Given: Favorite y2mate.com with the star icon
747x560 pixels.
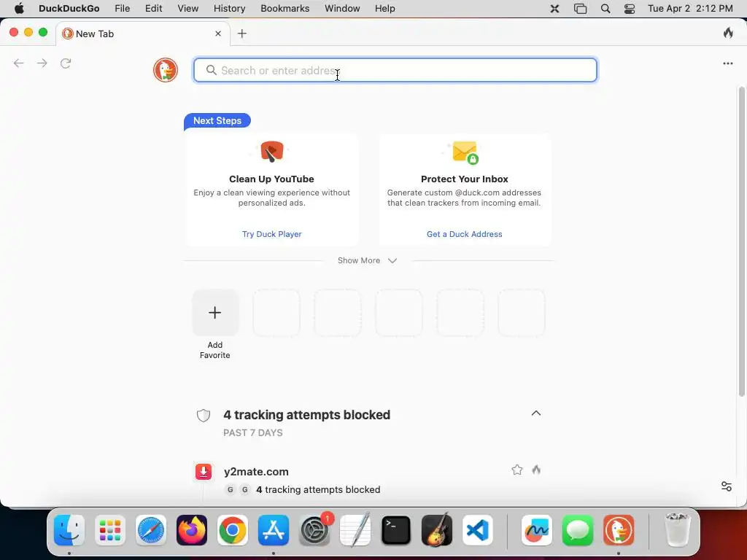Looking at the screenshot, I should pyautogui.click(x=517, y=470).
